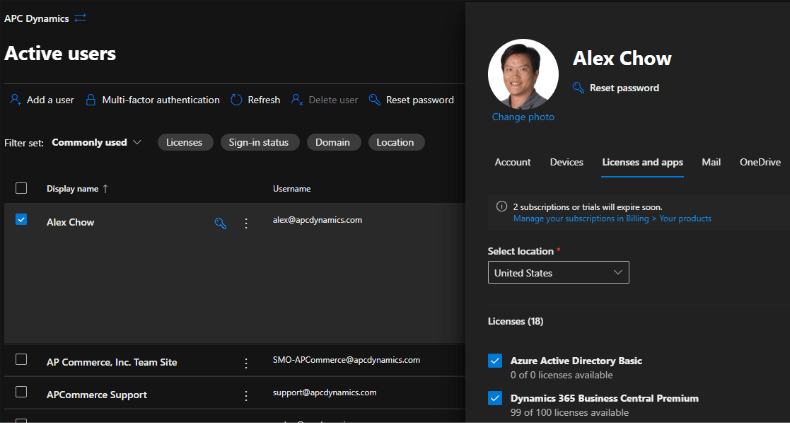Open more actions for APCommerce Support
Image resolution: width=790 pixels, height=423 pixels.
(246, 395)
